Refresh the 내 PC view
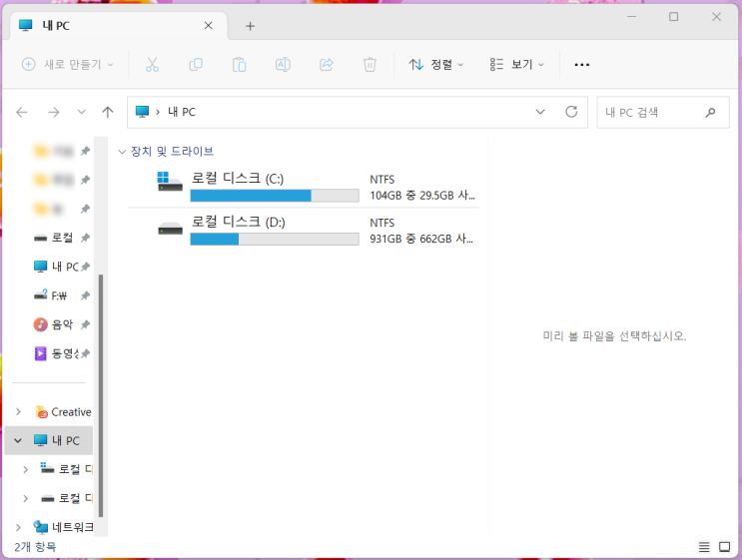The height and width of the screenshot is (560, 742). (x=571, y=112)
